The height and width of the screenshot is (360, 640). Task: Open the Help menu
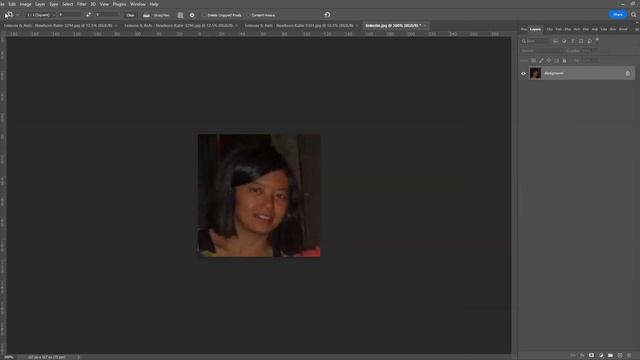(x=154, y=4)
